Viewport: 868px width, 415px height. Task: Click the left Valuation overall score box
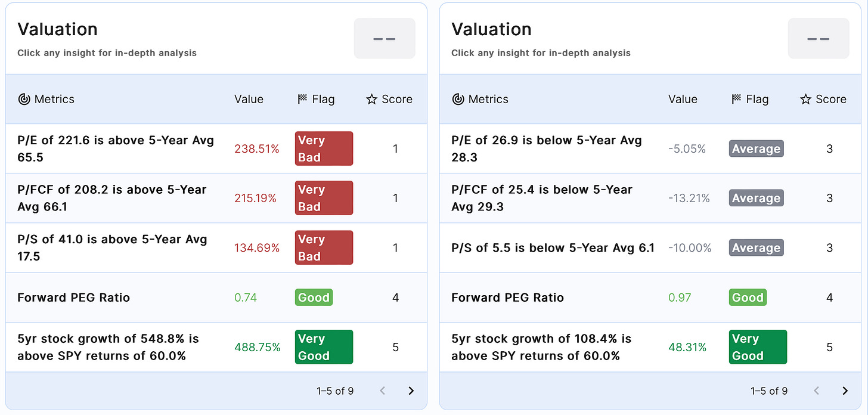point(385,39)
